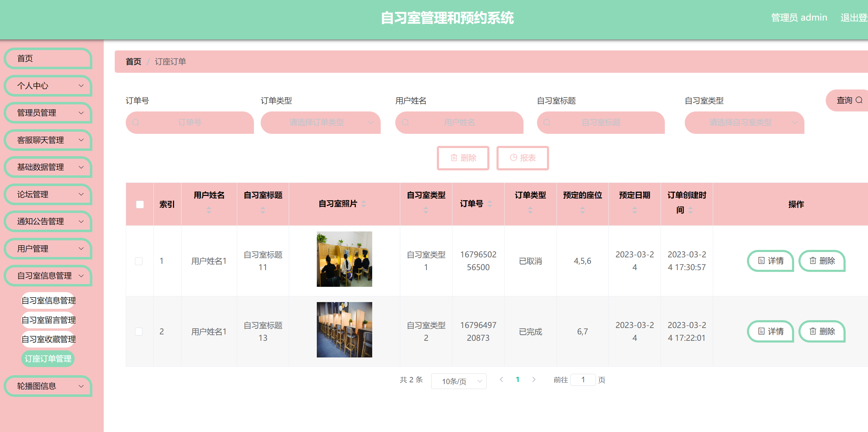Open 首页 from the sidebar menu
868x432 pixels.
point(48,58)
